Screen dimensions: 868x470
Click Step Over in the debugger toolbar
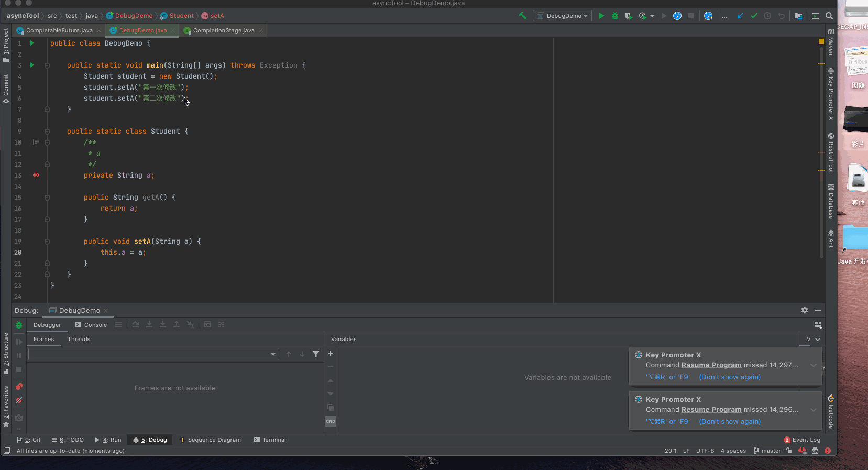(x=136, y=324)
